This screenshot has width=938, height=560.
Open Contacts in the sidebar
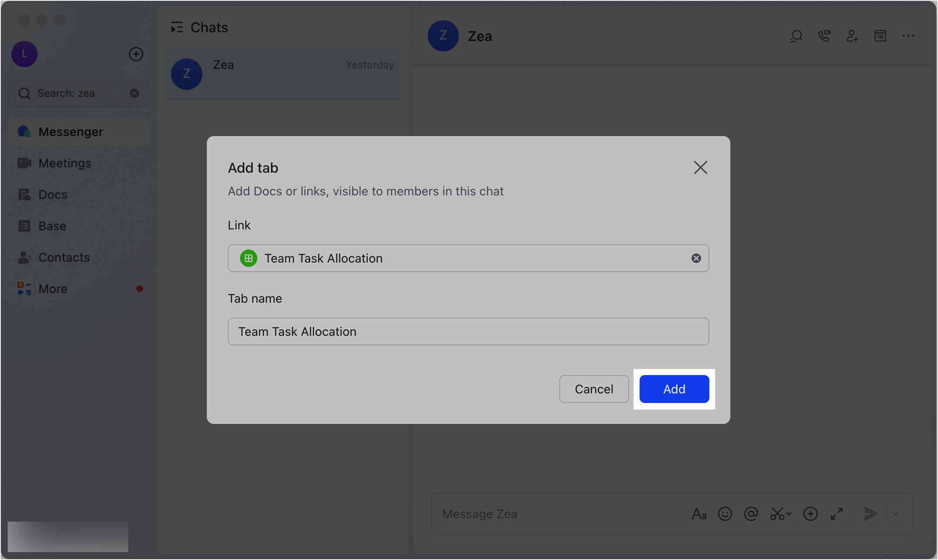[x=64, y=257]
